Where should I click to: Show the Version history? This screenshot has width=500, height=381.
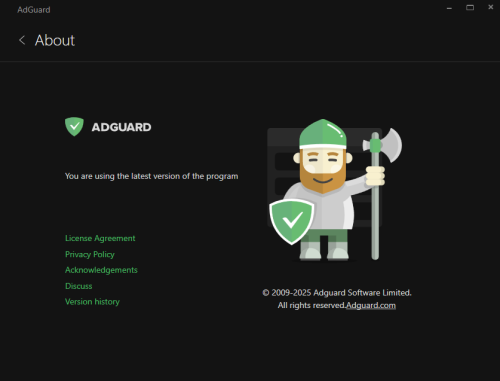(92, 302)
